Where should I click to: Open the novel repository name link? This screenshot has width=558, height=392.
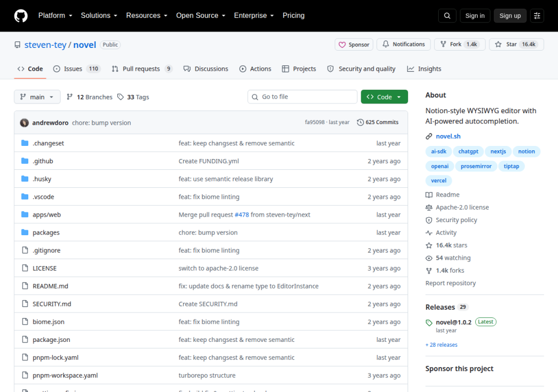[x=84, y=45]
